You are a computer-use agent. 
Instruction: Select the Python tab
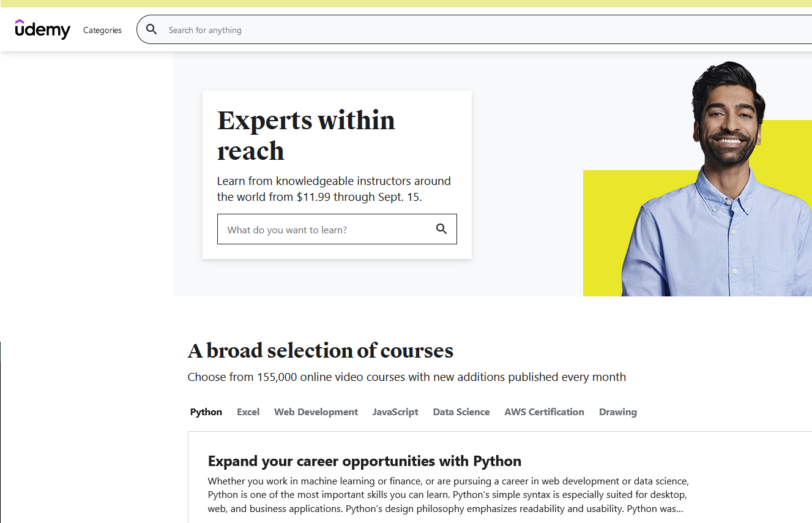tap(206, 412)
